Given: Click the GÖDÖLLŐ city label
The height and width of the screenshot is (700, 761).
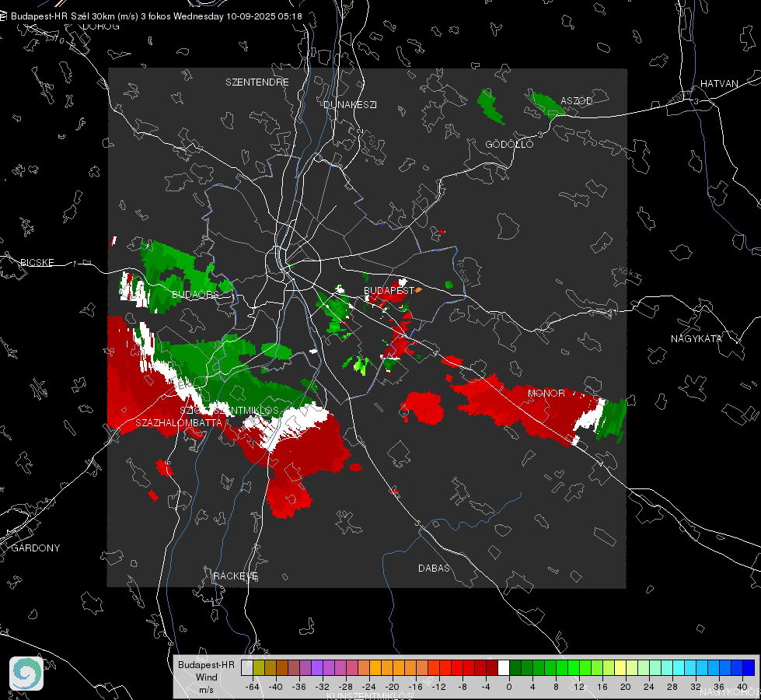Looking at the screenshot, I should click(x=509, y=144).
